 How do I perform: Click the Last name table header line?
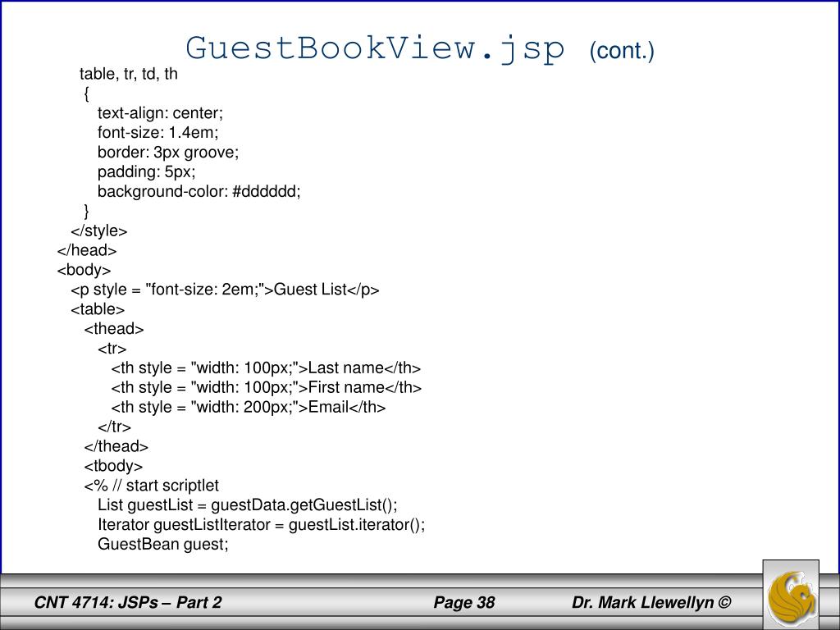pos(266,368)
